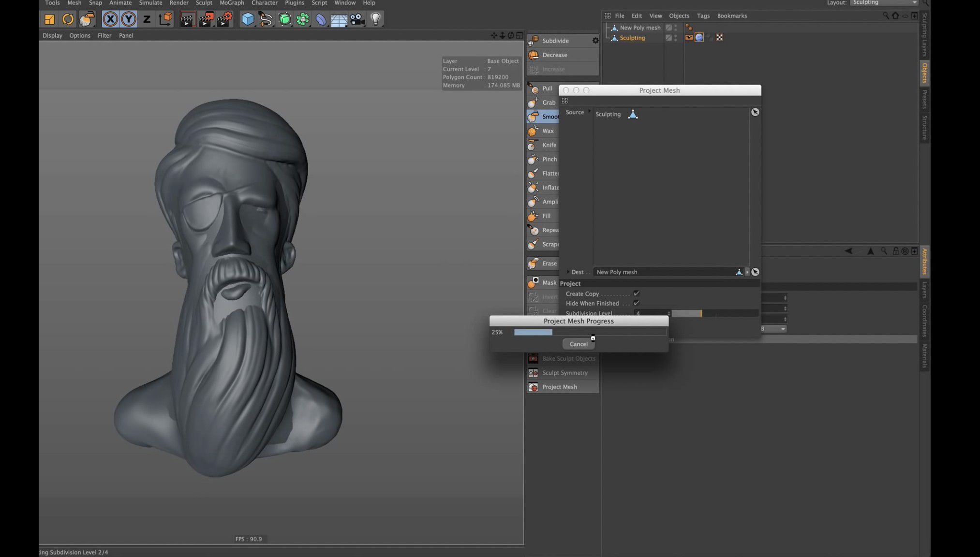The height and width of the screenshot is (557, 980).
Task: Uncheck Hide When Finished option
Action: (x=637, y=303)
